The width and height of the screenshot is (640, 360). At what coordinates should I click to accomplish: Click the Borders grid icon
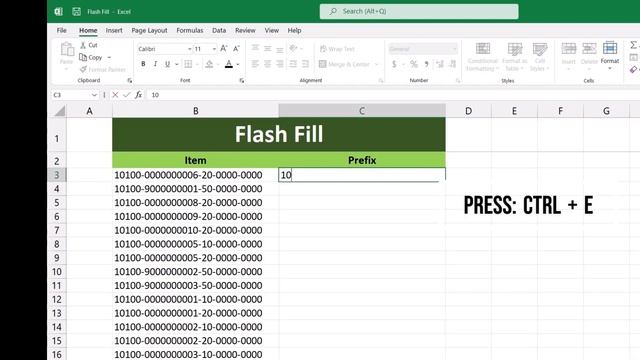point(188,64)
